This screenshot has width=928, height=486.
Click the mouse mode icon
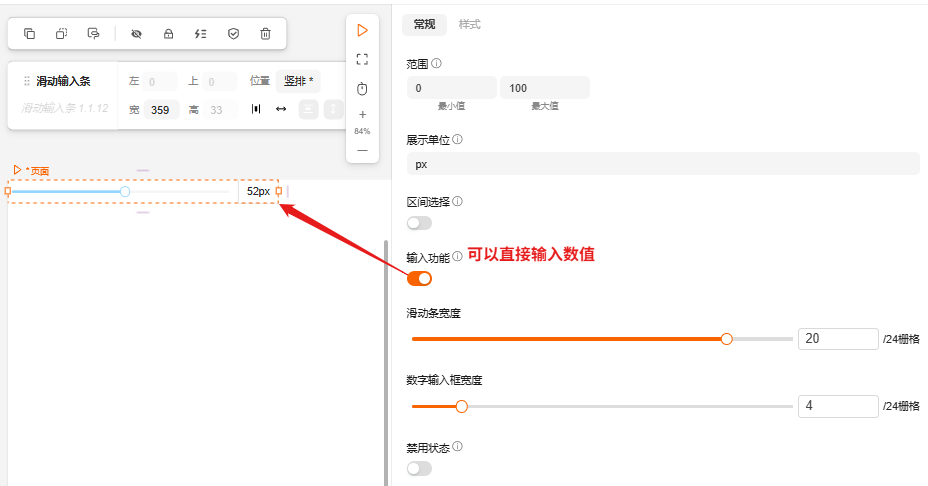point(362,89)
